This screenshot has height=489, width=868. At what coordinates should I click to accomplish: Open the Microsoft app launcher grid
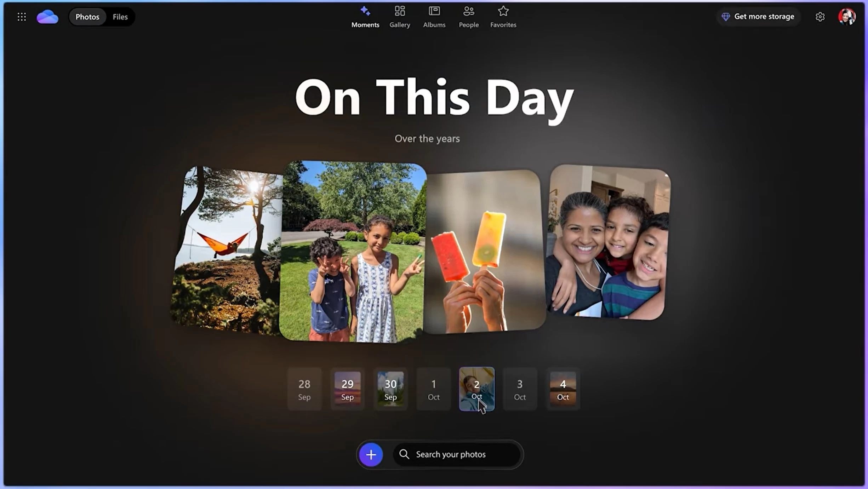22,17
